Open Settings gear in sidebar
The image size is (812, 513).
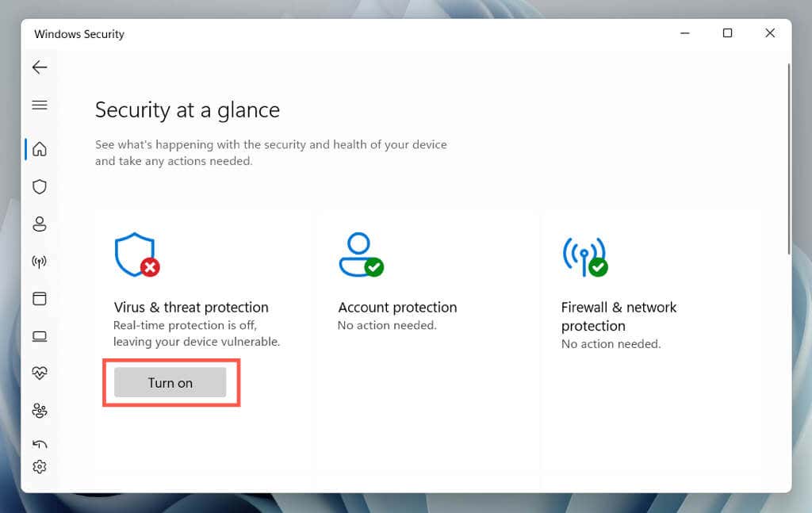coord(40,467)
